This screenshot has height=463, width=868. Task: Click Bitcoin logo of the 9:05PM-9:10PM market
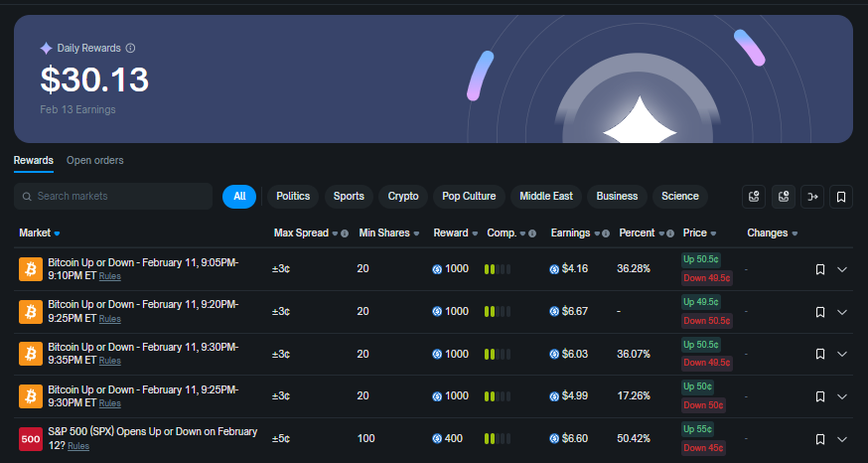[31, 269]
